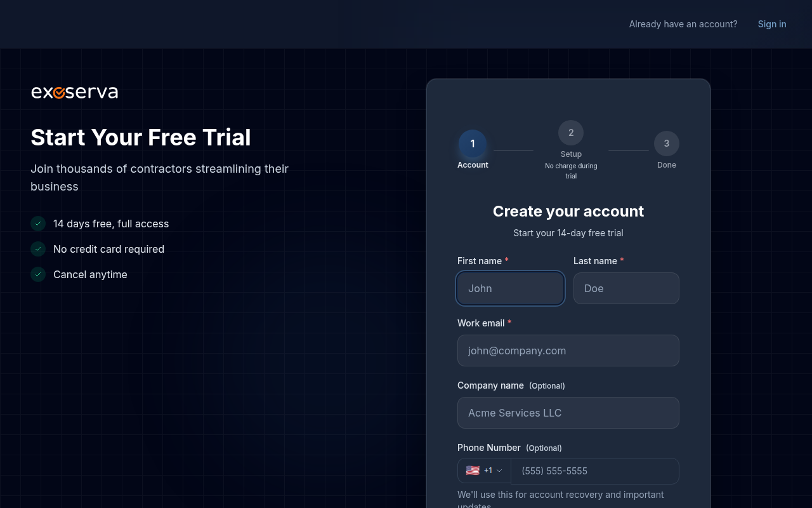Select step 1 Account circle
This screenshot has height=508, width=812.
click(473, 144)
